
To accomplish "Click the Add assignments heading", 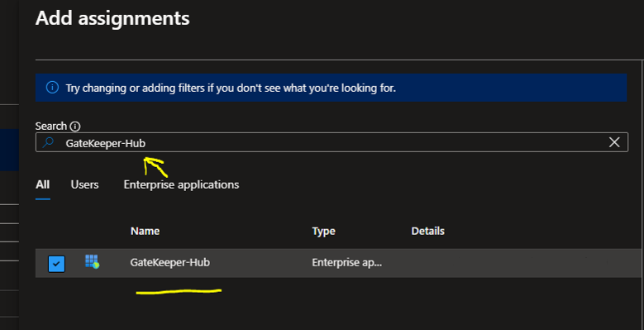I will click(x=112, y=18).
